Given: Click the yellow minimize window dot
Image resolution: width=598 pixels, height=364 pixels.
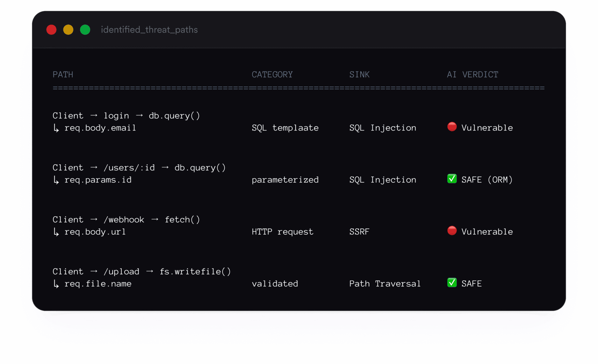Looking at the screenshot, I should click(68, 30).
